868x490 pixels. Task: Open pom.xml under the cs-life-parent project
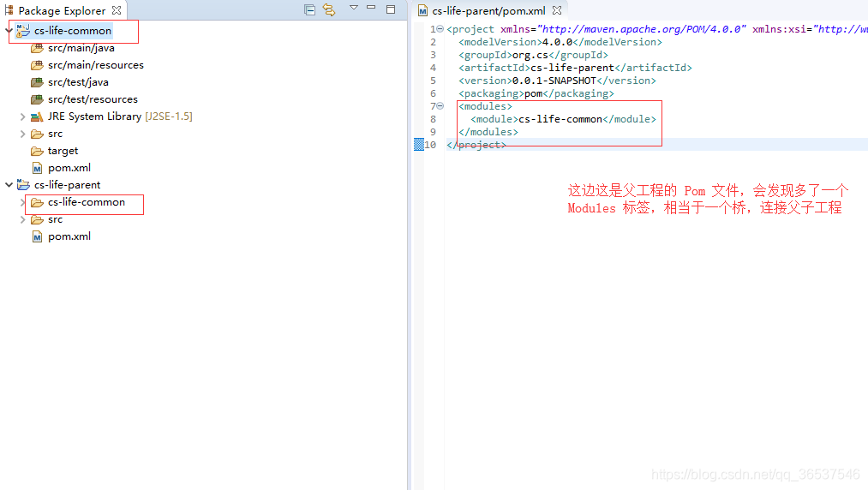[69, 236]
